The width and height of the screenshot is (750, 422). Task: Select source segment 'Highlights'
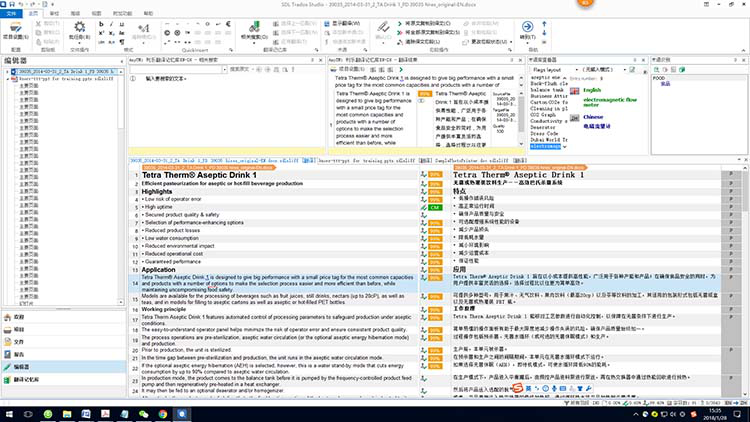157,191
